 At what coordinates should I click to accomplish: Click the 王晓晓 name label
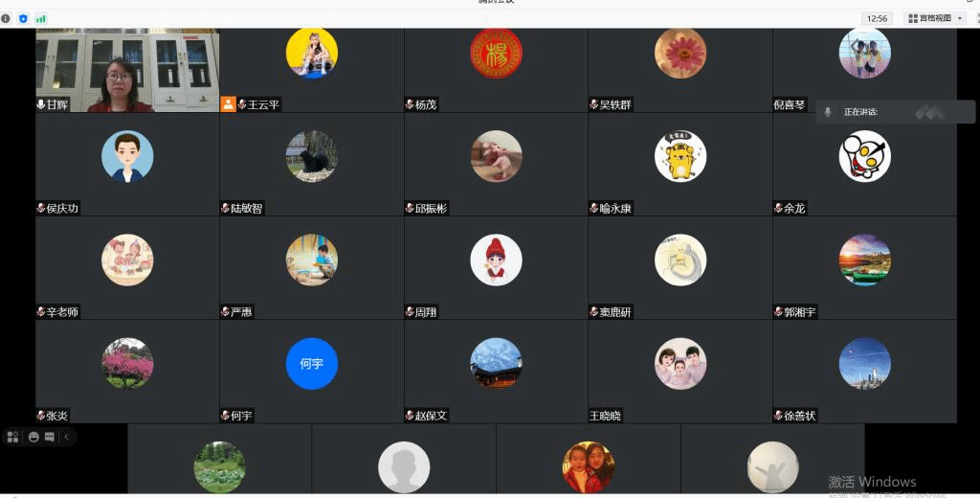pos(605,416)
